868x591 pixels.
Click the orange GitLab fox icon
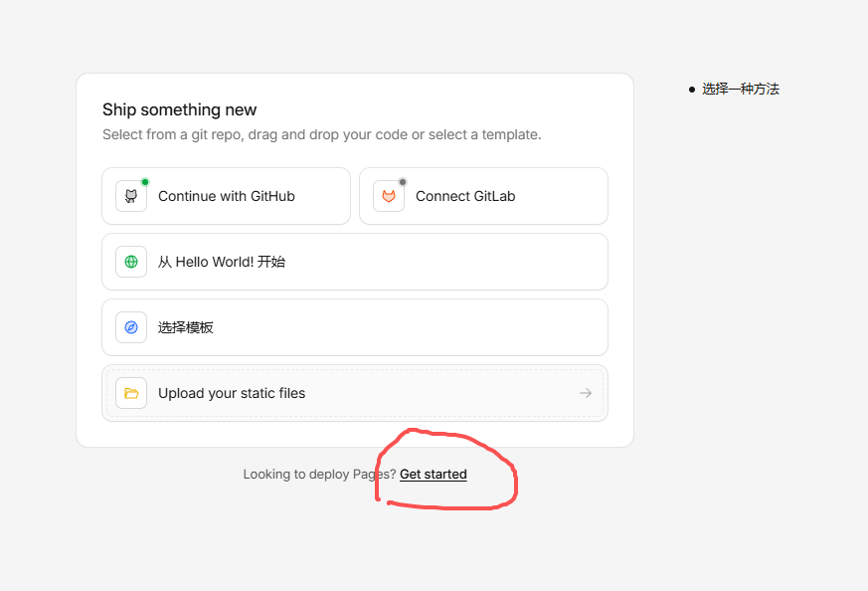[x=389, y=196]
